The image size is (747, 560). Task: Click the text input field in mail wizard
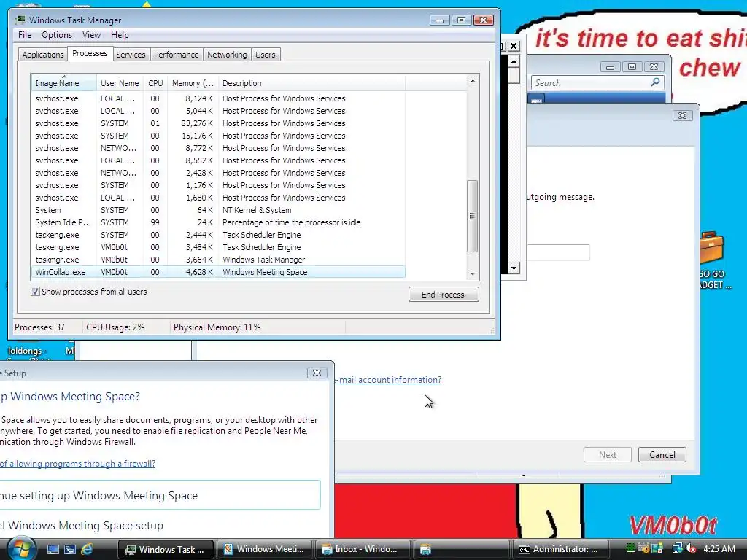pyautogui.click(x=558, y=252)
